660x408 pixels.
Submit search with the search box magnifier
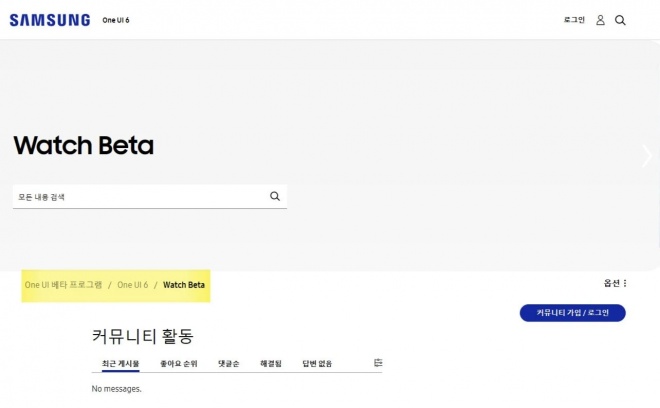(275, 197)
